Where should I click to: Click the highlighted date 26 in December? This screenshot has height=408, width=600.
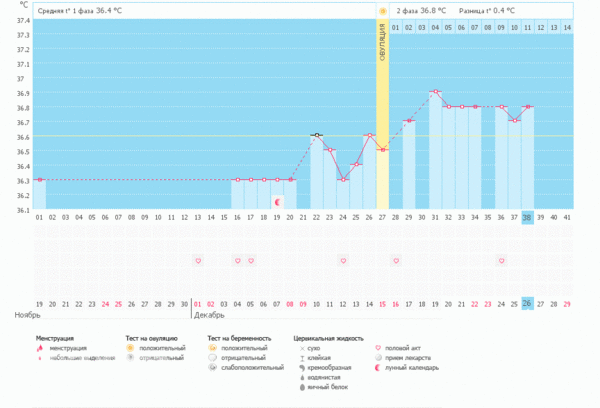pyautogui.click(x=527, y=303)
